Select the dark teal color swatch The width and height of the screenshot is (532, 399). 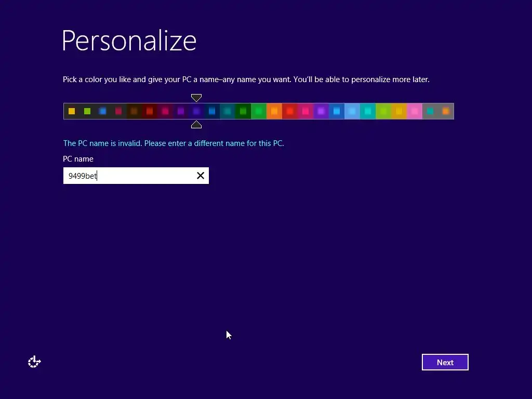click(228, 111)
